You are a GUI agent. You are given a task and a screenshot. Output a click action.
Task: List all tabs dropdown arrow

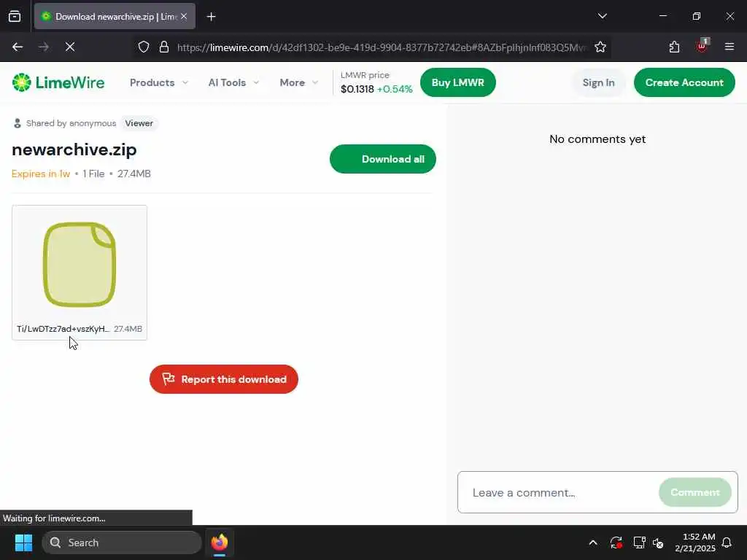602,16
